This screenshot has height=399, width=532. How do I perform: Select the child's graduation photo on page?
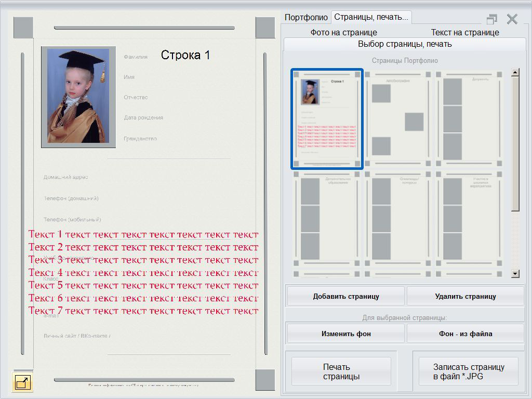point(78,97)
